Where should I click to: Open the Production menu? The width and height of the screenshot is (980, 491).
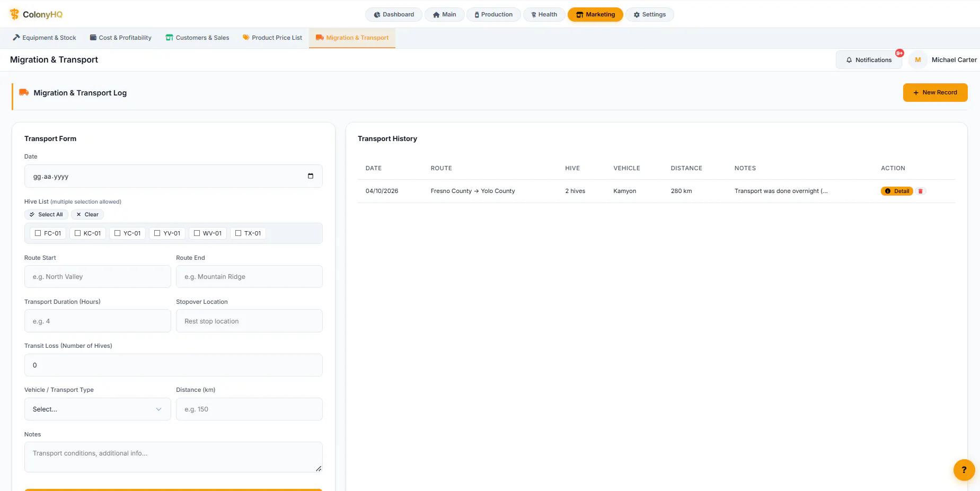coord(493,14)
